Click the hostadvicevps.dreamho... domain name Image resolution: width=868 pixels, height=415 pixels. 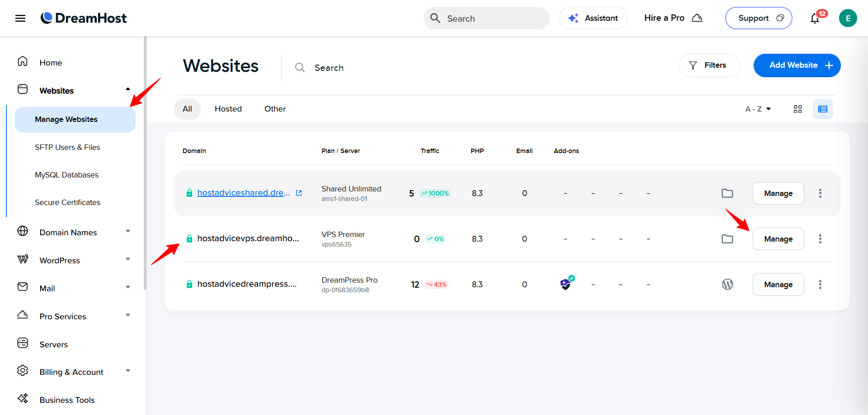tap(248, 238)
